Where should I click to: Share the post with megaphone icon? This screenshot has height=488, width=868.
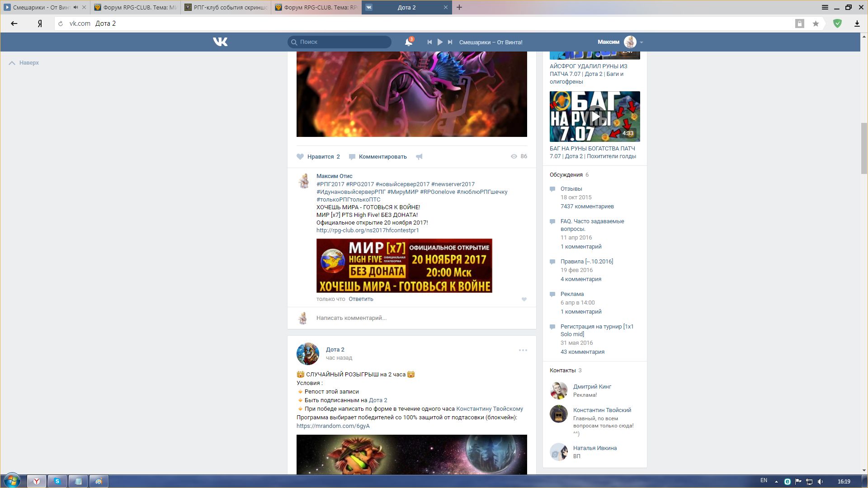click(419, 157)
